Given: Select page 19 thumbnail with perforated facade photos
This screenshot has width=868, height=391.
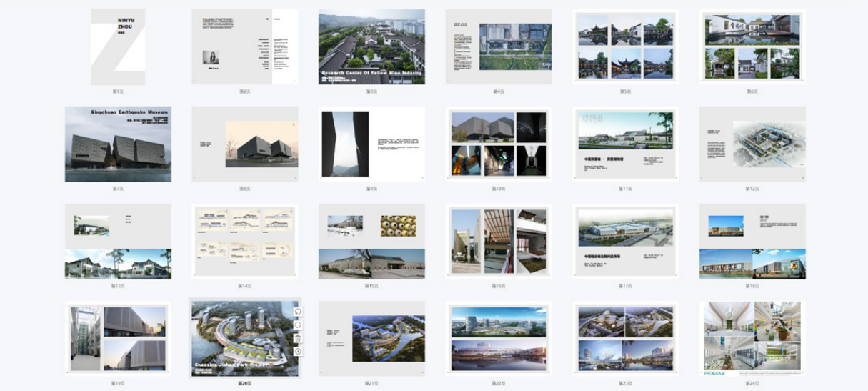Looking at the screenshot, I should (118, 339).
